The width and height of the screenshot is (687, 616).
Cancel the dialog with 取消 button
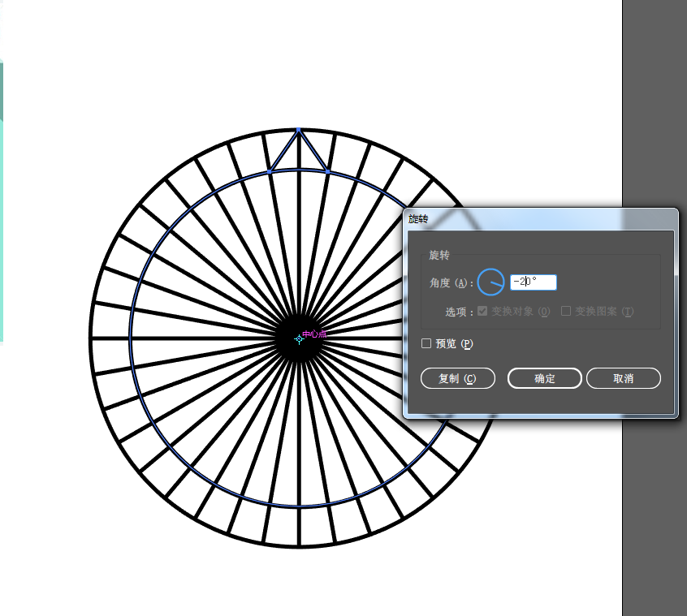point(624,378)
